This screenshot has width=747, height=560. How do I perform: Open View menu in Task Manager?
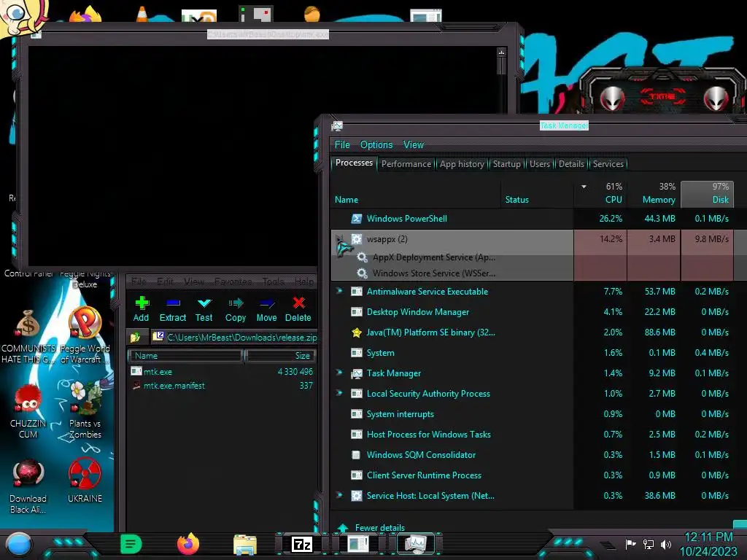click(414, 145)
